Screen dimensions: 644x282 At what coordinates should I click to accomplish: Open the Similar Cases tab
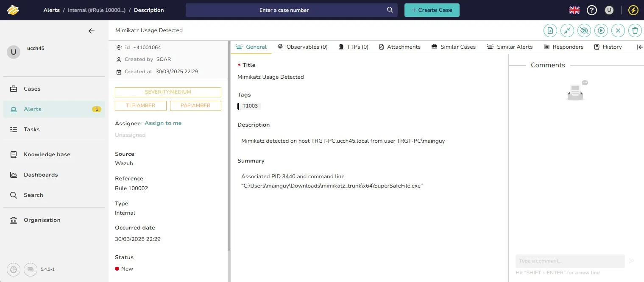pyautogui.click(x=453, y=47)
